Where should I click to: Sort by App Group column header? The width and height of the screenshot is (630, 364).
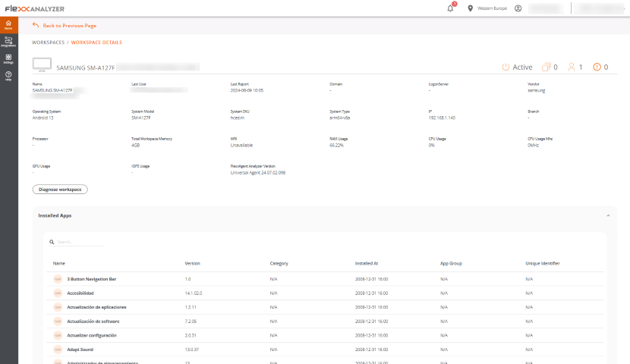451,263
